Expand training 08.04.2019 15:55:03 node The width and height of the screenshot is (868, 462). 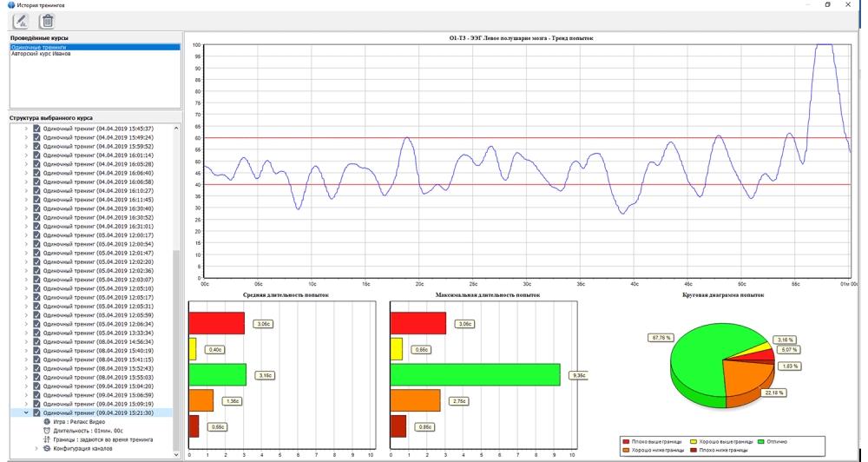coord(26,378)
